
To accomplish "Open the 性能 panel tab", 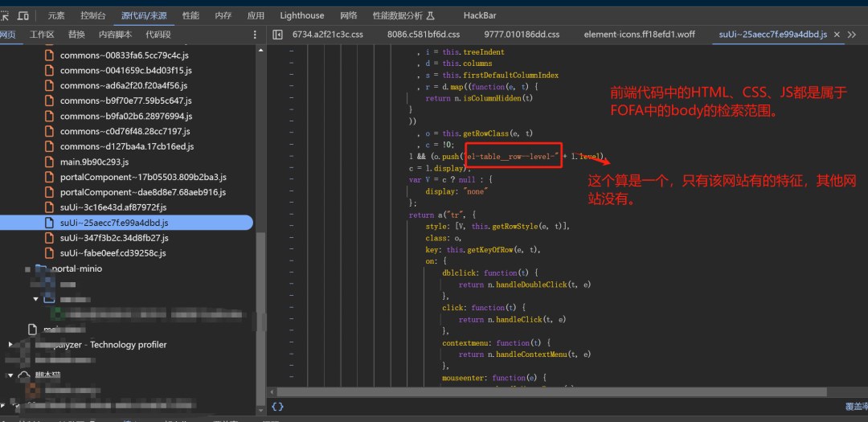I will coord(191,16).
